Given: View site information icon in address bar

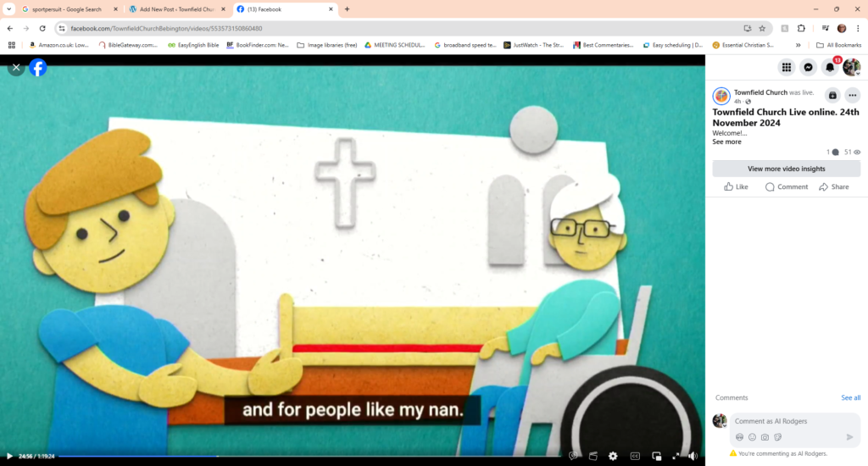Looking at the screenshot, I should coord(62,28).
